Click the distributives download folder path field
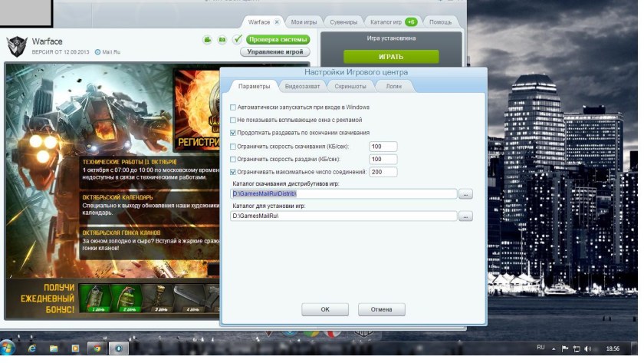Viewport: 644px width, 363px height. pos(343,193)
